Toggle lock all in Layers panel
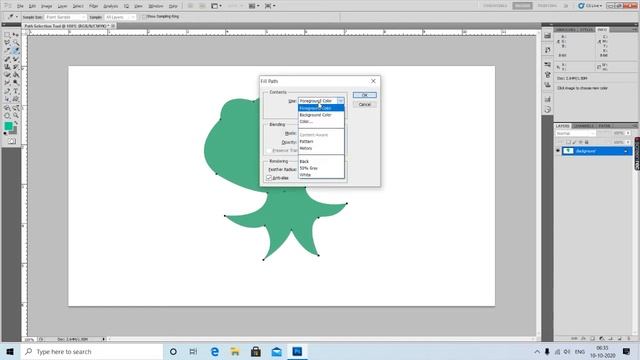The image size is (640, 360). click(x=587, y=142)
